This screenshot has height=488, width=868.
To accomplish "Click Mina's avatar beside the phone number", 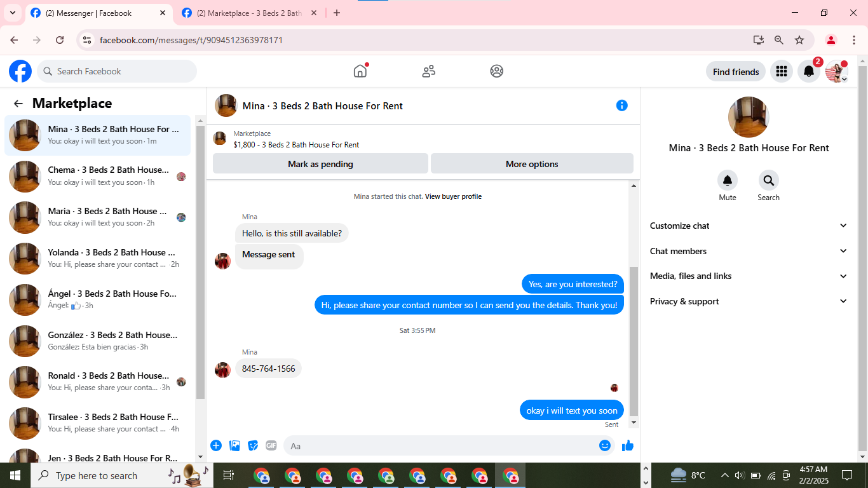I will [x=222, y=370].
